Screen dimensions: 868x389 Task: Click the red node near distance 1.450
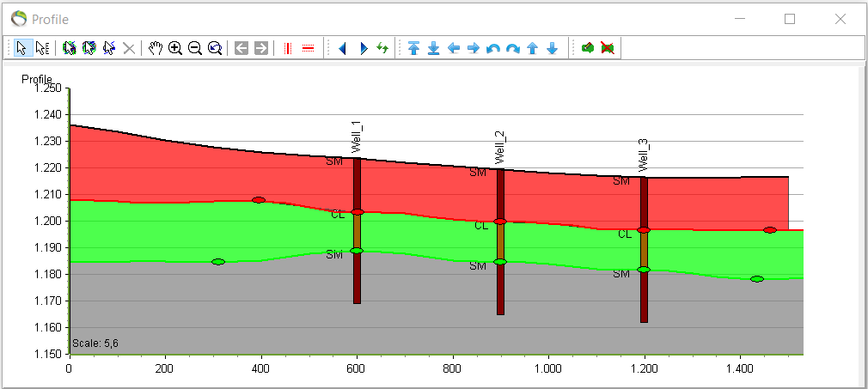point(769,230)
